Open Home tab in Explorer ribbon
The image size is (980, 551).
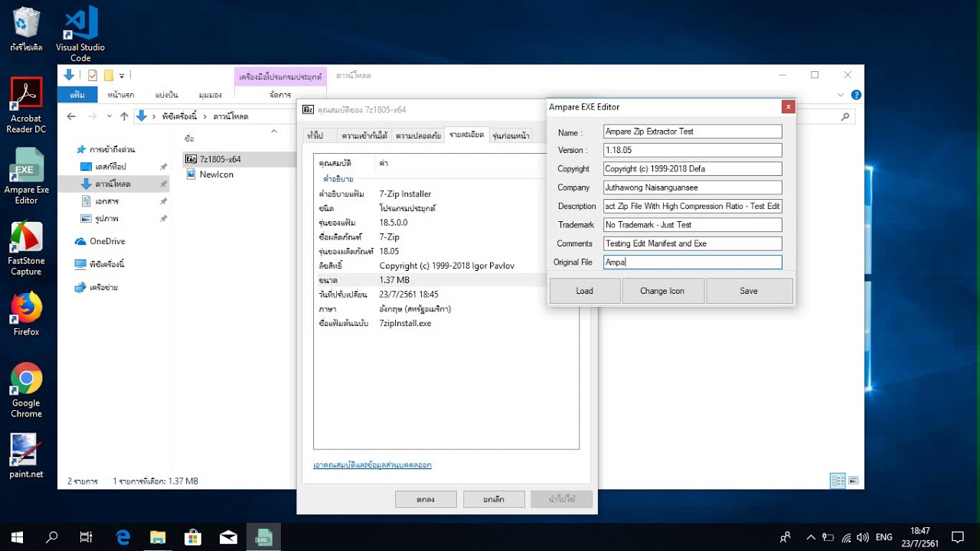point(121,95)
